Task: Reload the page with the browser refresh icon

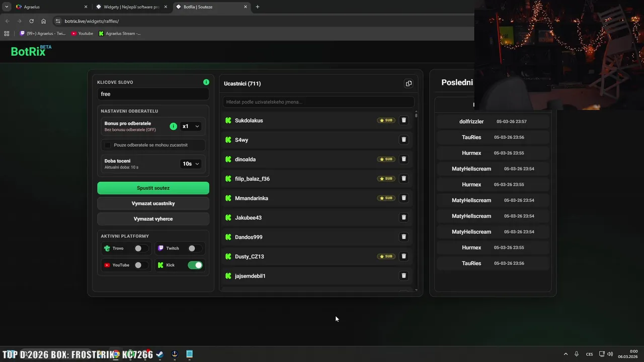Action: (x=31, y=21)
